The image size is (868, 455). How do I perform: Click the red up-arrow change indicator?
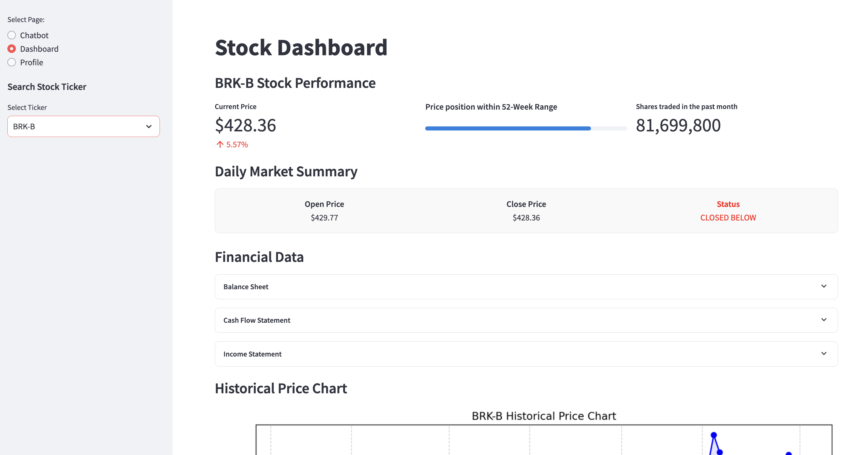pyautogui.click(x=220, y=145)
